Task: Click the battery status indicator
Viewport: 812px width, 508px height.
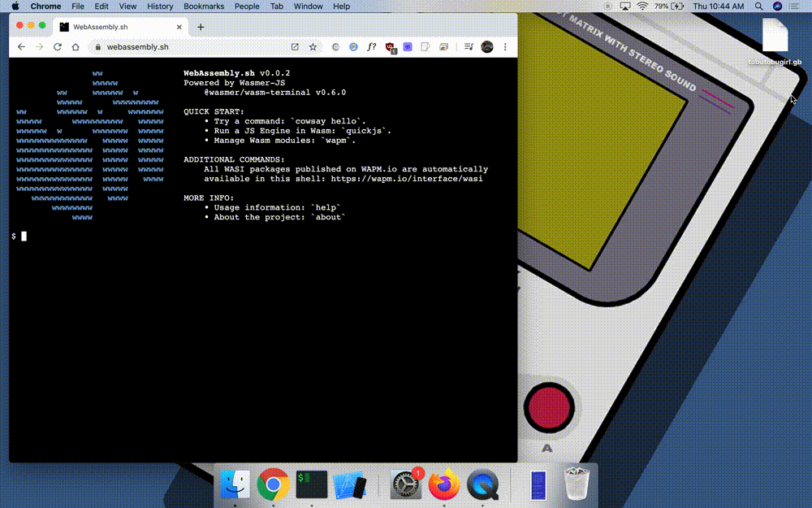Action: click(669, 7)
